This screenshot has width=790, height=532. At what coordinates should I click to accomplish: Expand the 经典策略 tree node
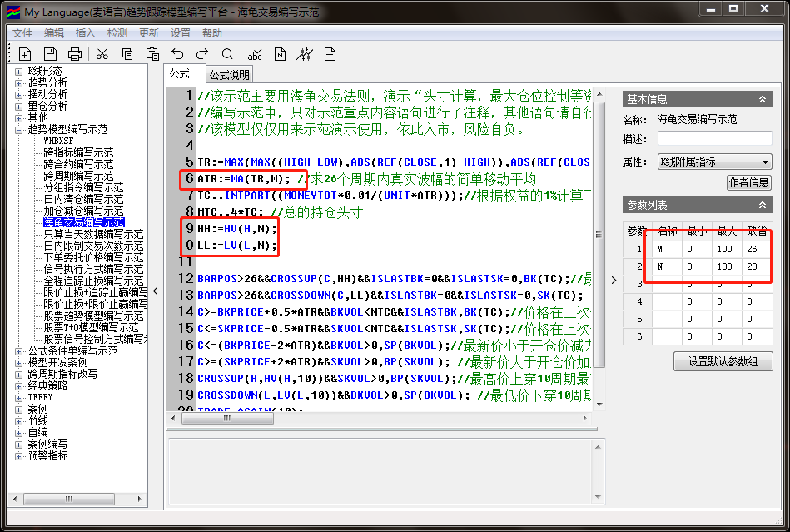tap(19, 386)
